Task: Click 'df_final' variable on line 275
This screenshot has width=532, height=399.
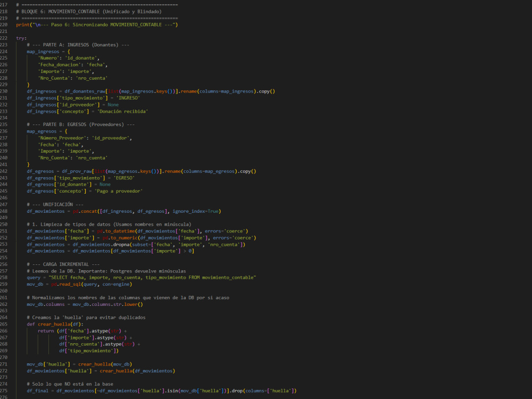Action: pyautogui.click(x=37, y=391)
